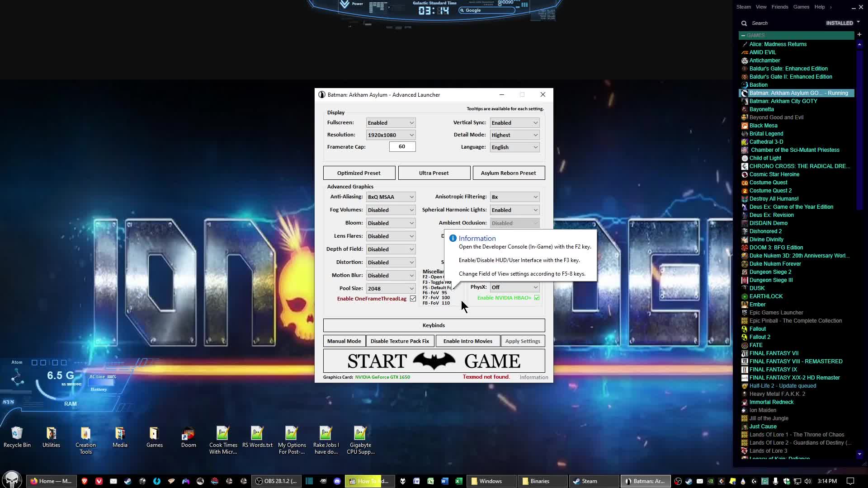Disable the Enable NVIDIA HBAO+ checkbox
Viewport: 868px width, 488px height.
tap(537, 298)
